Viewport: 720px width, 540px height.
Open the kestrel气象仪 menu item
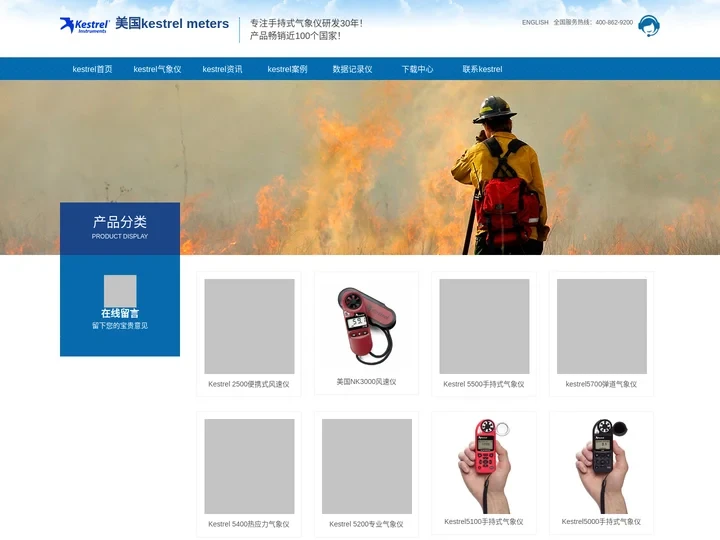click(x=158, y=69)
